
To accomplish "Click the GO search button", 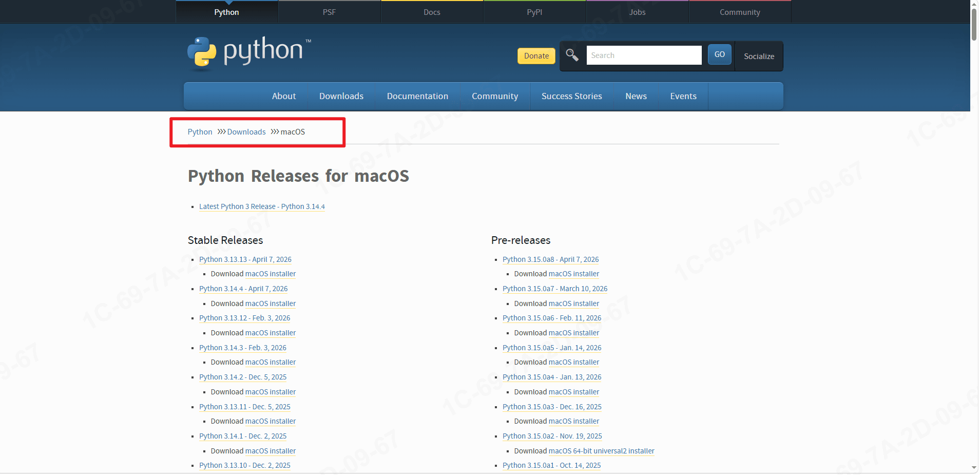I will [720, 54].
